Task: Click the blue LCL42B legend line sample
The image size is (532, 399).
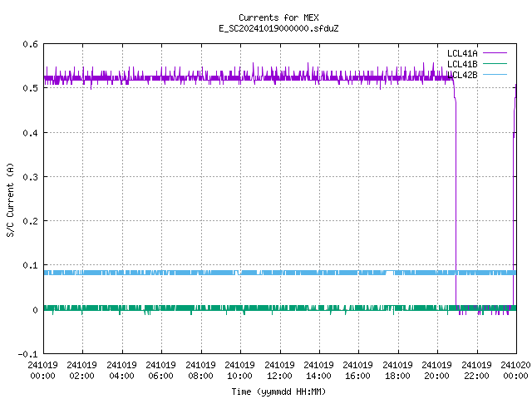Action: point(495,74)
